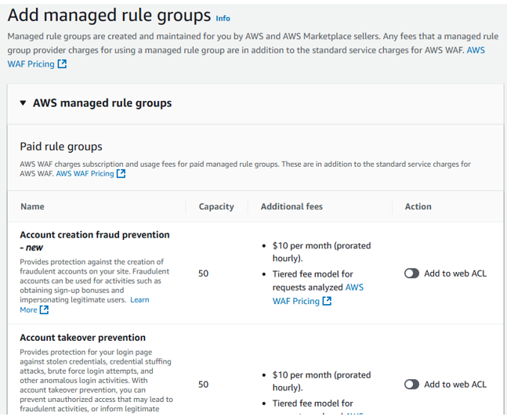
Task: Open the Info link beside the page title
Action: click(x=223, y=19)
